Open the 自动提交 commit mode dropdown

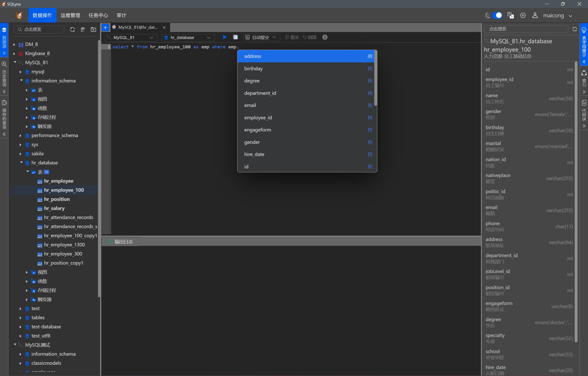261,37
